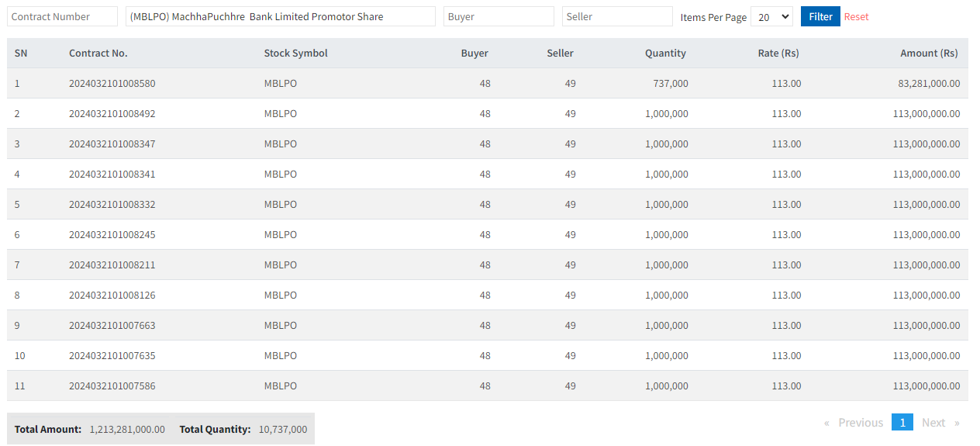Click the Stock Symbol column header

(x=295, y=54)
